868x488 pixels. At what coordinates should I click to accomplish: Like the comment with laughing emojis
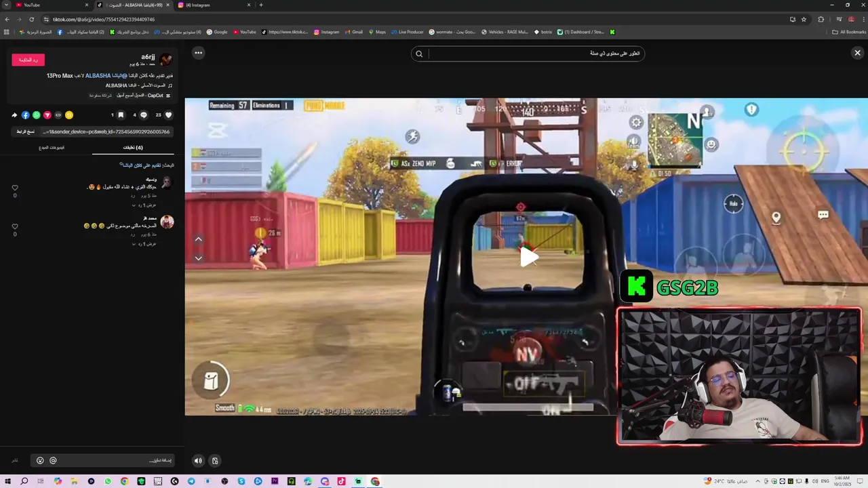coord(15,226)
